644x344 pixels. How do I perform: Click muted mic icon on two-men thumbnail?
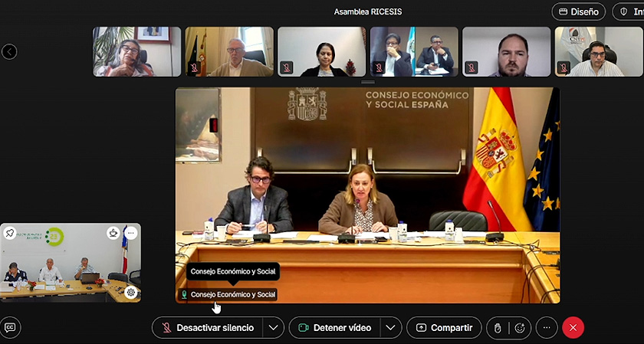click(x=379, y=67)
